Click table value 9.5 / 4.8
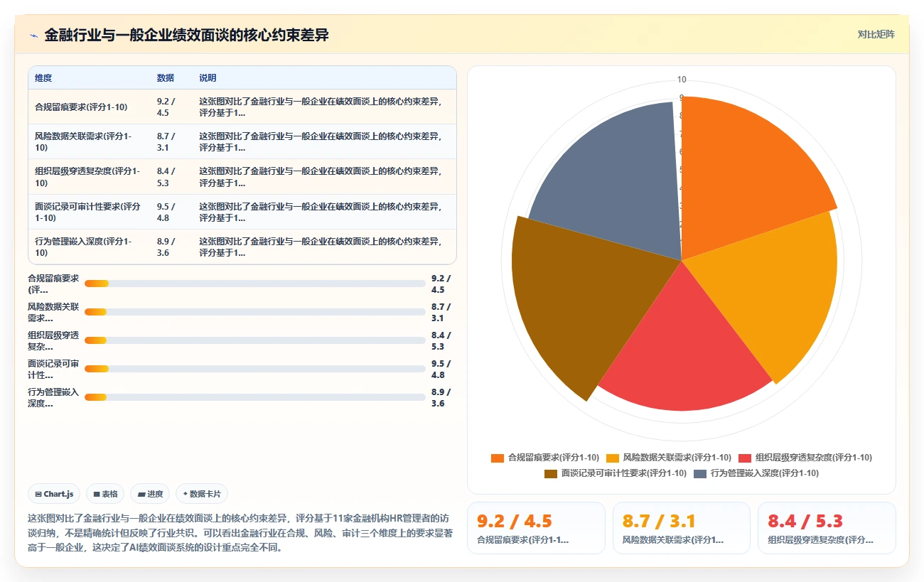The width and height of the screenshot is (924, 582). click(x=167, y=212)
